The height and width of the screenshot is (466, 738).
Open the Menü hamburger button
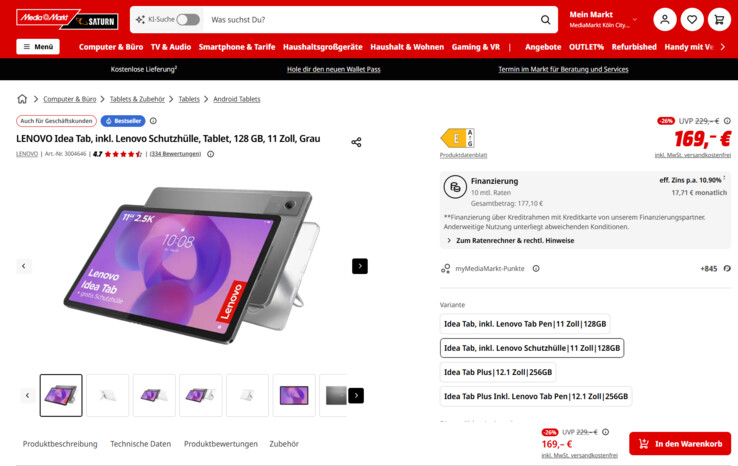pos(38,47)
